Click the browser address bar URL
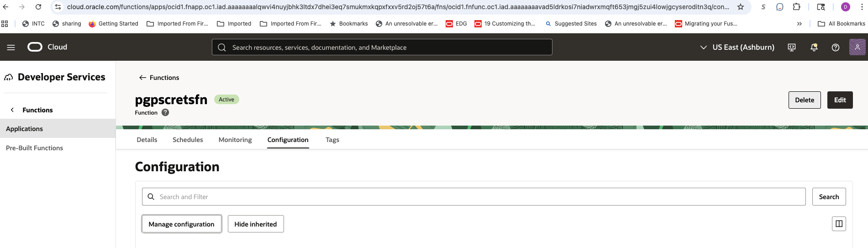 coord(397,7)
